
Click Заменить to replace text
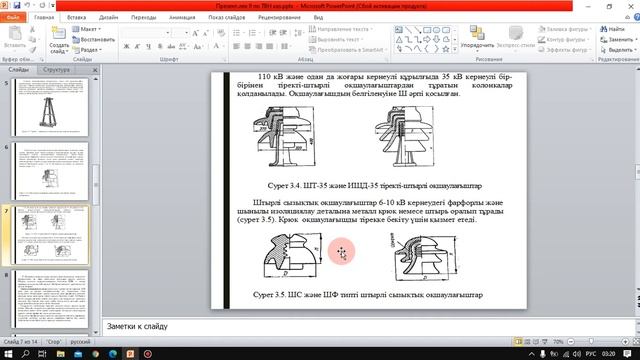point(618,40)
